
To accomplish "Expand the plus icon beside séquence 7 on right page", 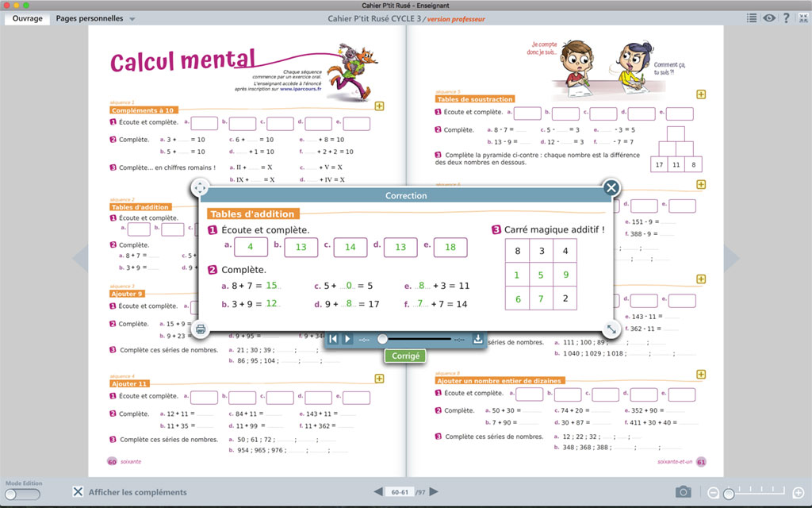I will click(701, 279).
